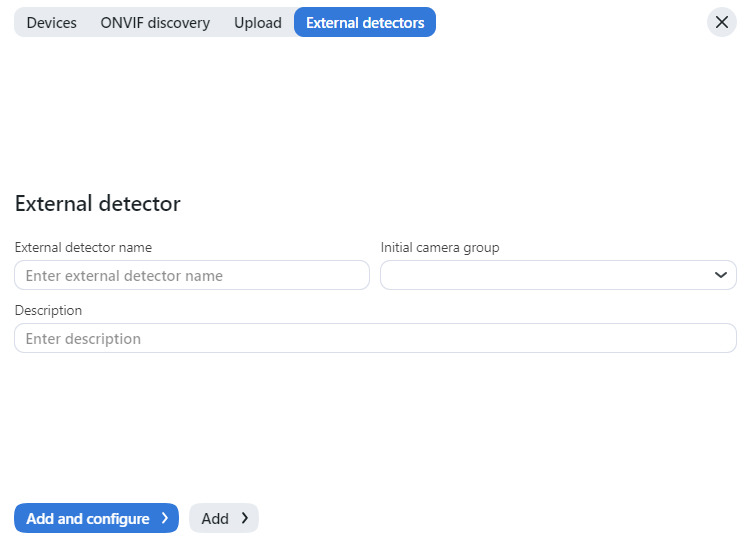Click the 'Enter description' placeholder text

pyautogui.click(x=83, y=339)
